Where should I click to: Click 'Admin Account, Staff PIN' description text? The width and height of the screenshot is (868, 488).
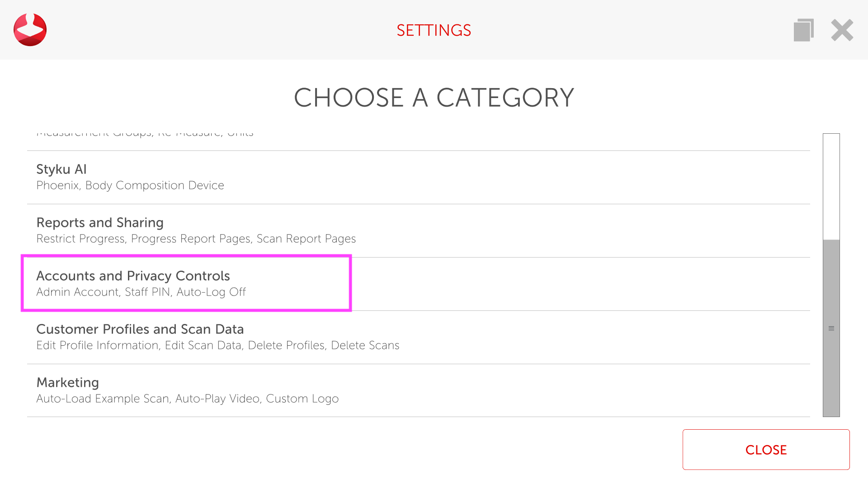click(141, 292)
